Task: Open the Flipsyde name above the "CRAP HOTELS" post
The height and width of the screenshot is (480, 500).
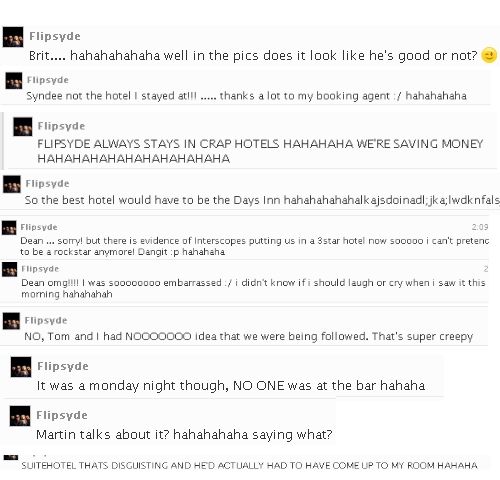Action: pyautogui.click(x=61, y=126)
